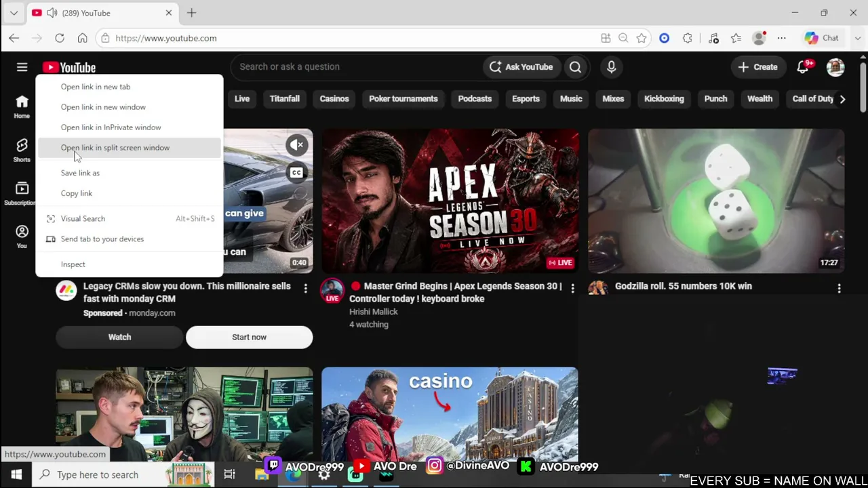Click the YouTube search input field

(356, 67)
